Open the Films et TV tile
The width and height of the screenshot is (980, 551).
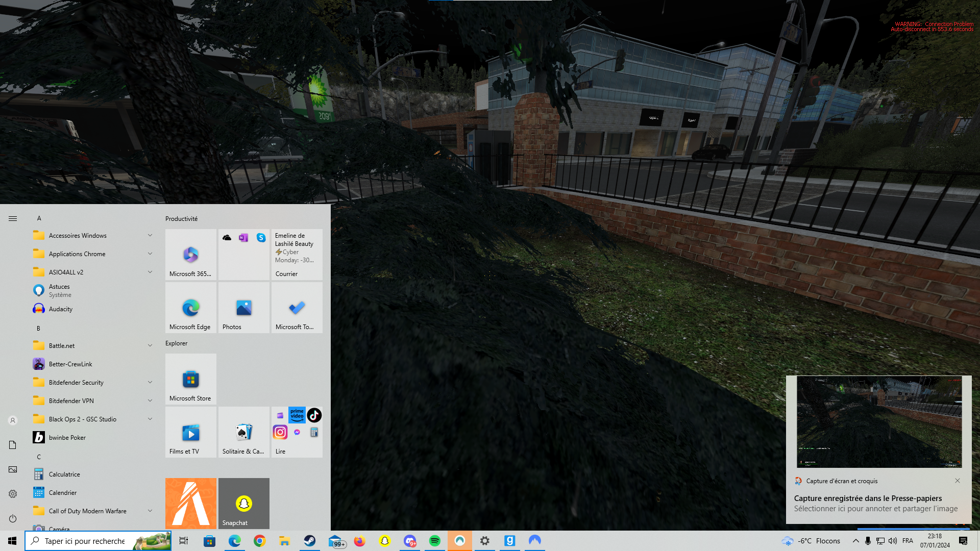click(x=191, y=432)
